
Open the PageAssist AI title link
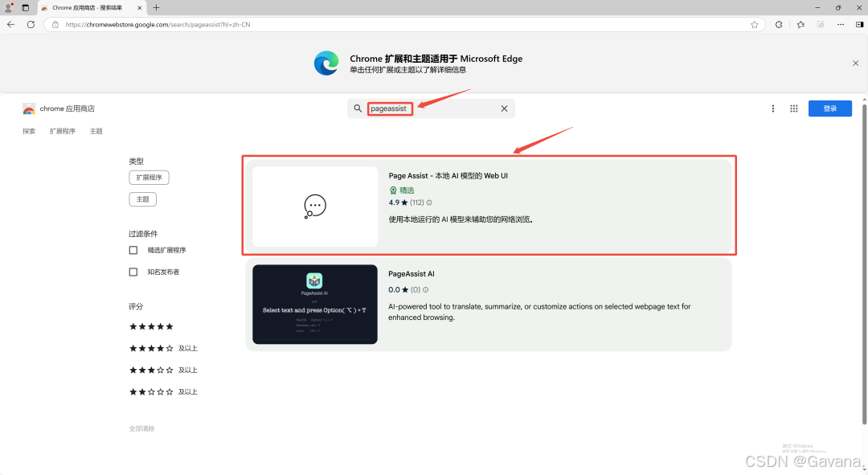point(411,273)
